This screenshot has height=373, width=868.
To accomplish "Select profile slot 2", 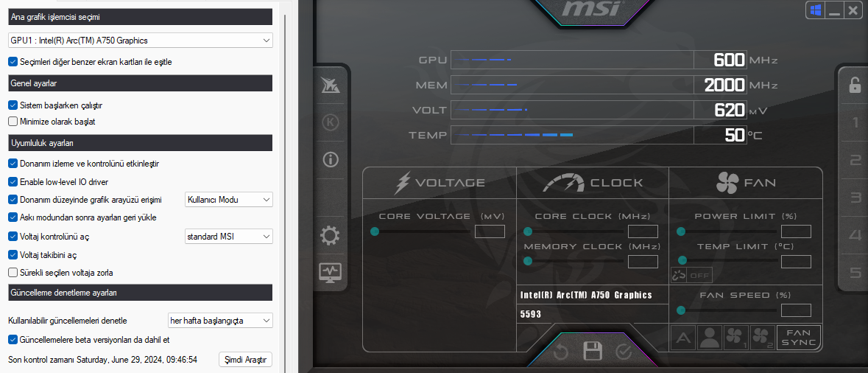I will tap(855, 160).
